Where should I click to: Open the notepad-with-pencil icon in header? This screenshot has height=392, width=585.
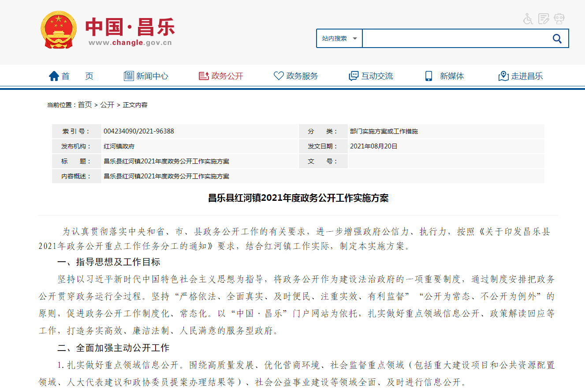[544, 19]
